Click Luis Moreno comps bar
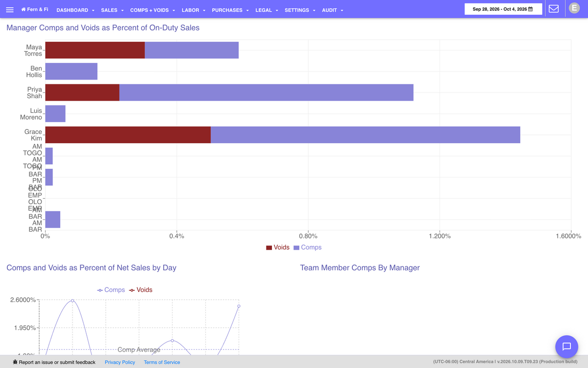The width and height of the screenshot is (588, 368). 55,113
